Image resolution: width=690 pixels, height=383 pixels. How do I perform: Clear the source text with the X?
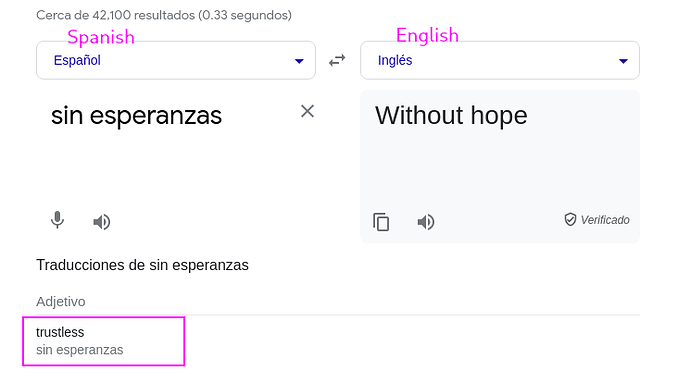[307, 111]
